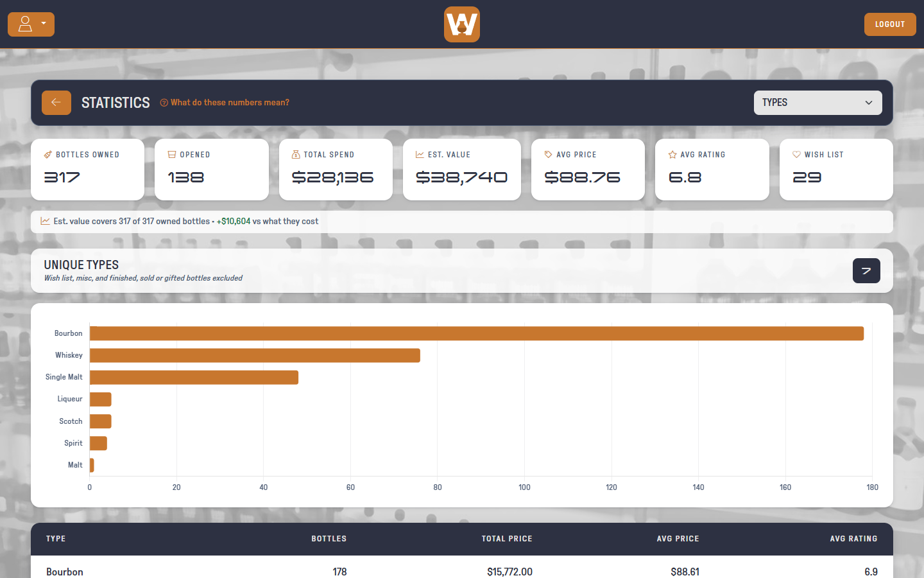
Task: Click the 29 wish list value
Action: point(807,177)
